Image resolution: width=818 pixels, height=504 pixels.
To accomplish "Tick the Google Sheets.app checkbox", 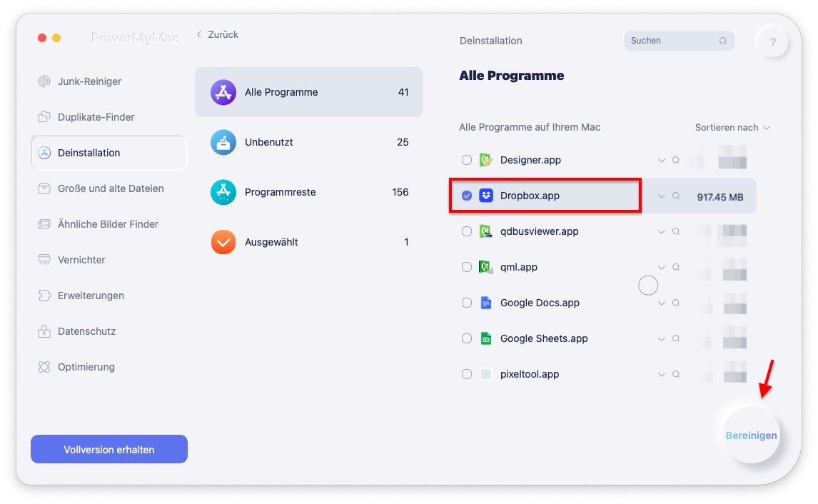I will click(466, 338).
